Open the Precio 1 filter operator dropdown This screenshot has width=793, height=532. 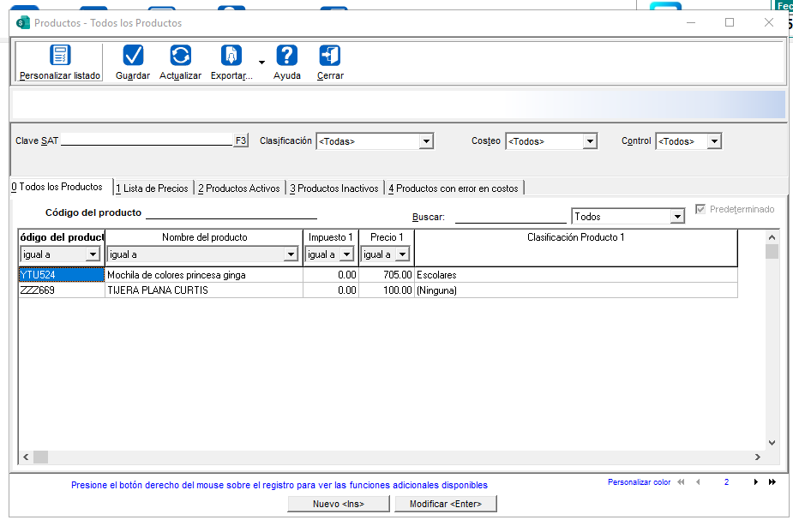[x=402, y=254]
